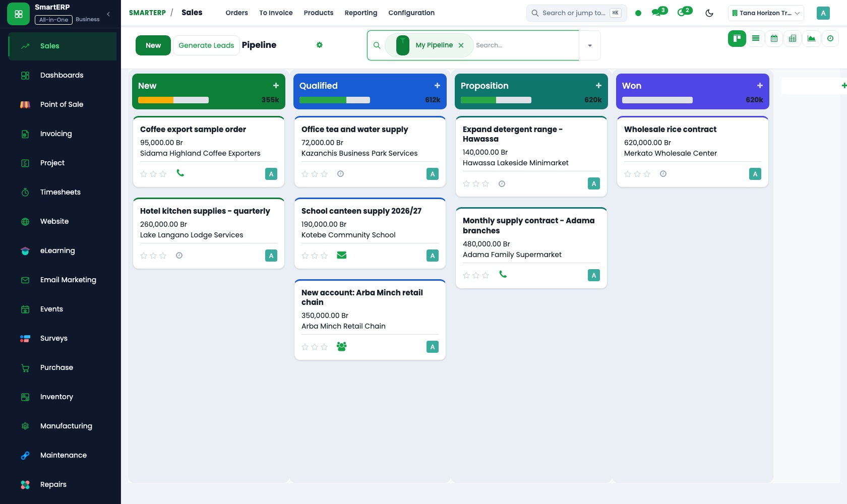Switch to pivot table view

(793, 38)
